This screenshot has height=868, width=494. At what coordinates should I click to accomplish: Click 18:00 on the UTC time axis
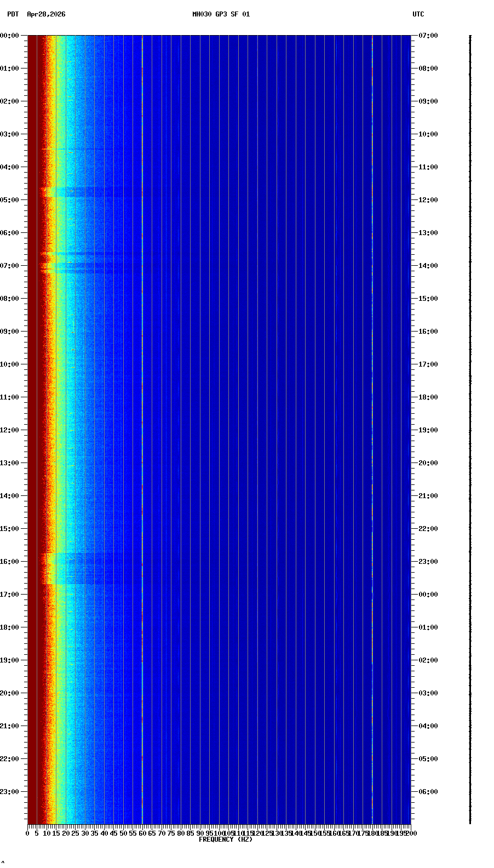pos(428,397)
